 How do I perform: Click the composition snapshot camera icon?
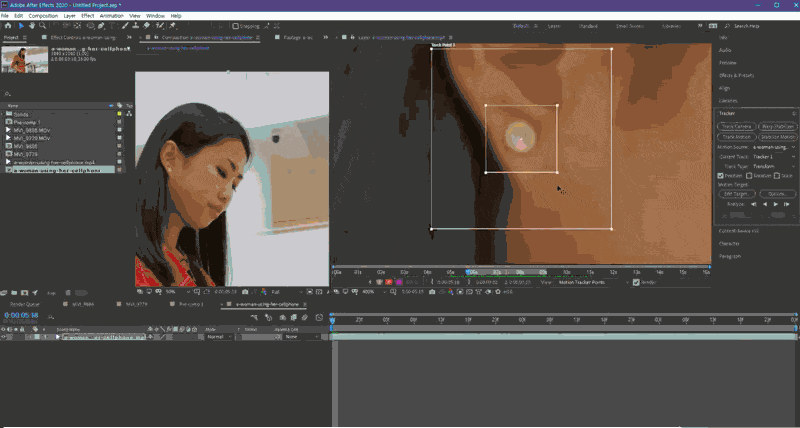click(245, 292)
